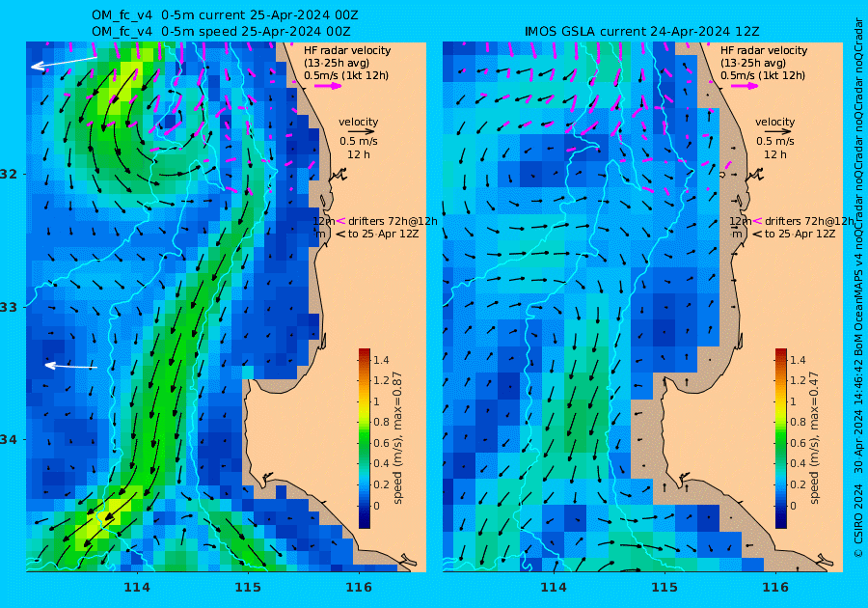The image size is (868, 608).
Task: Click the magenta HF radar legend arrow in the OM_fc_v4 map
Action: (x=328, y=86)
